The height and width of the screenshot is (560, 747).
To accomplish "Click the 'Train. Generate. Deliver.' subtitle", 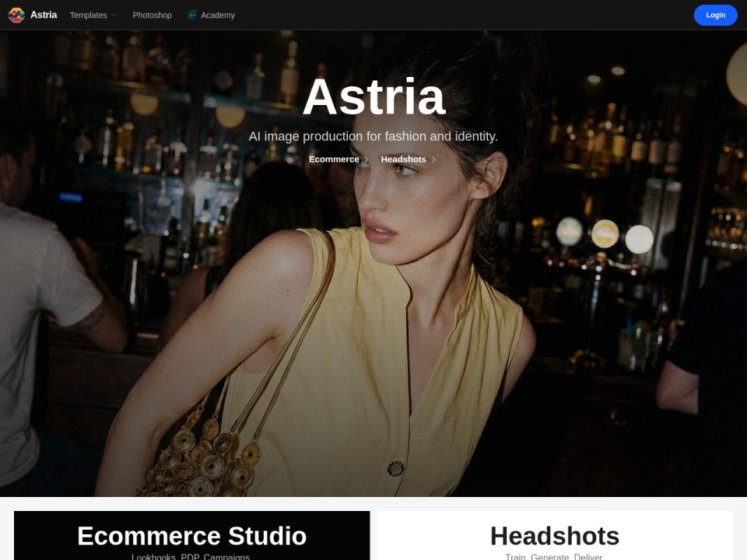I will pyautogui.click(x=554, y=556).
